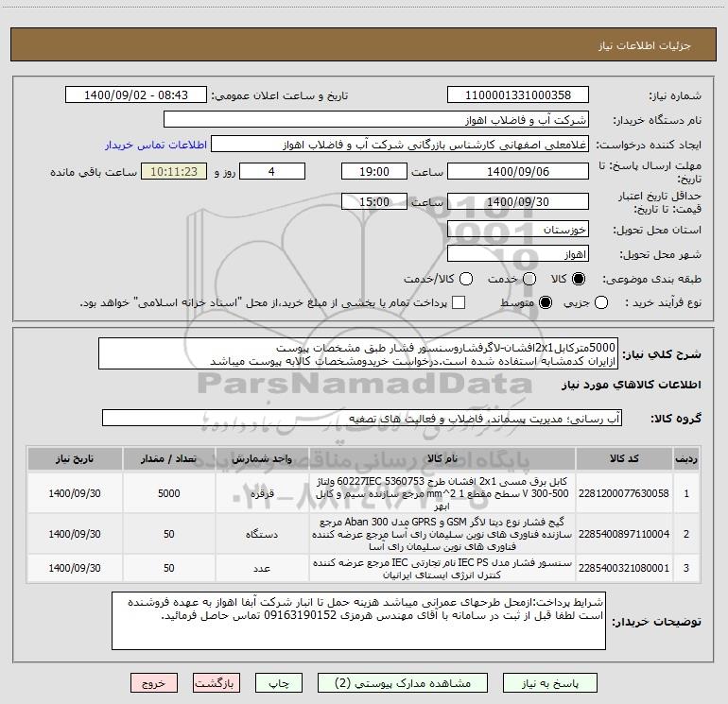This screenshot has height=704, width=728.
Task: Click the price validity date 1400/09/30 field
Action: tap(518, 201)
